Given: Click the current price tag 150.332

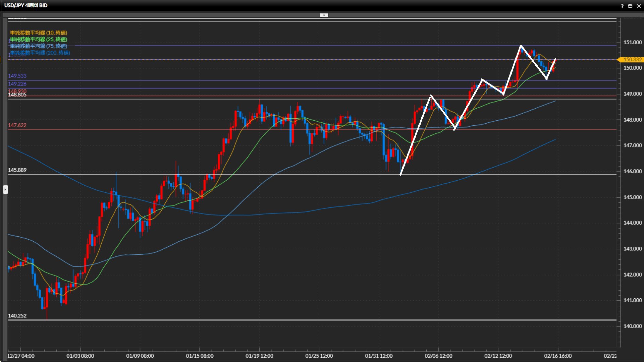Looking at the screenshot, I should point(632,59).
